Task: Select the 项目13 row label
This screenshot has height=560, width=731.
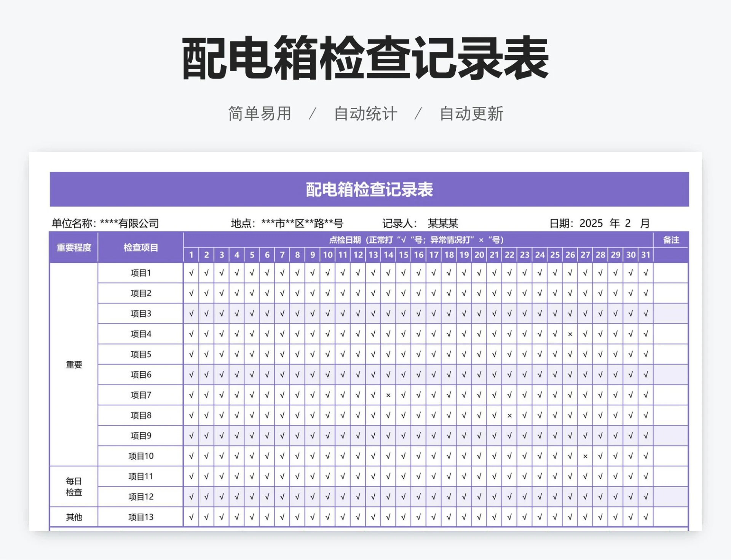Action: [140, 517]
